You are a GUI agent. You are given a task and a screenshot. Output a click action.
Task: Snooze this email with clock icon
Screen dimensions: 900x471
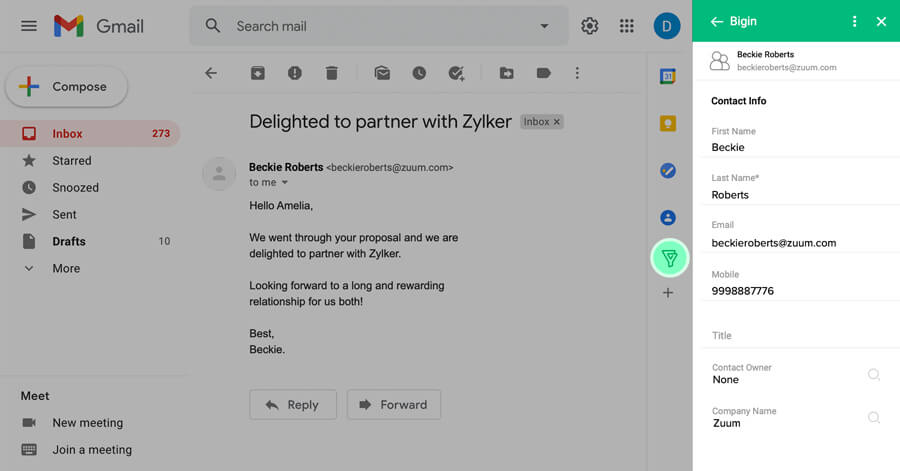click(419, 73)
